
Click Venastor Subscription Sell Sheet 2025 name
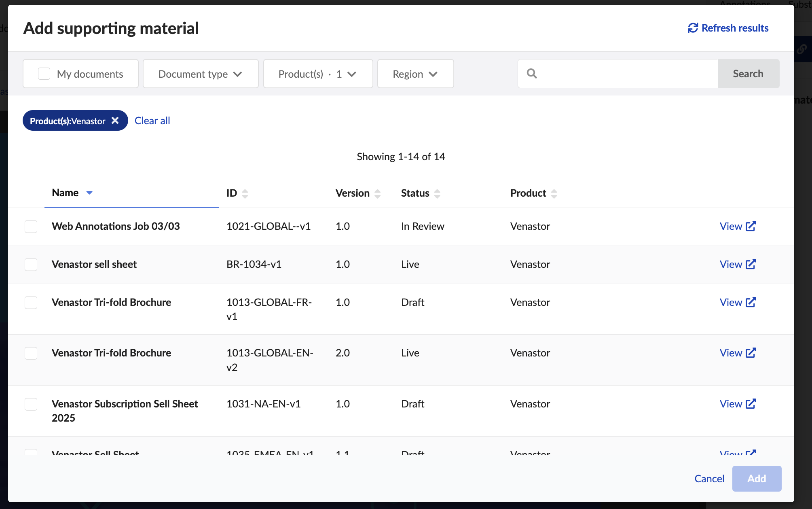(125, 411)
